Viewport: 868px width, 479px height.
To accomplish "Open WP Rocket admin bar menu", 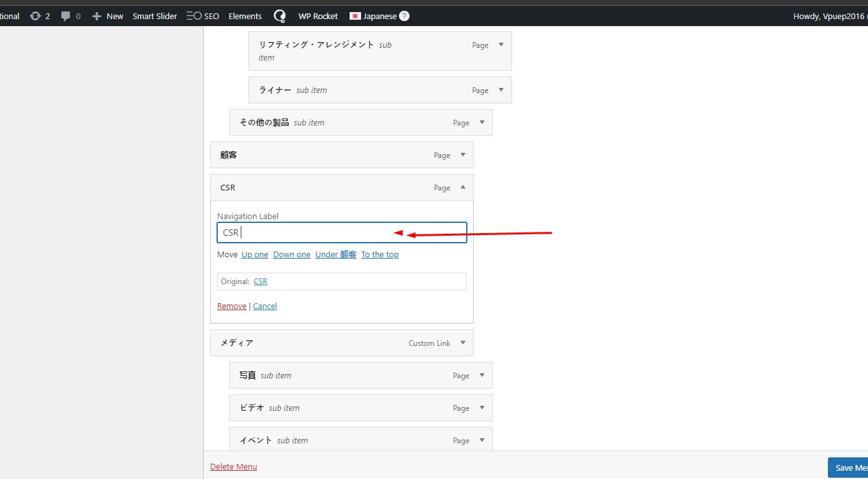I will (318, 16).
